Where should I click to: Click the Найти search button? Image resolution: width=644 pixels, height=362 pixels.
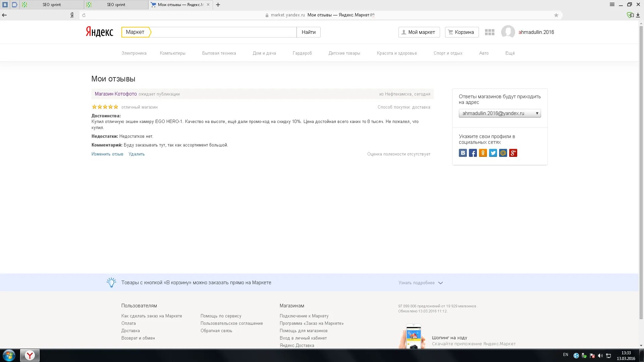coord(309,32)
